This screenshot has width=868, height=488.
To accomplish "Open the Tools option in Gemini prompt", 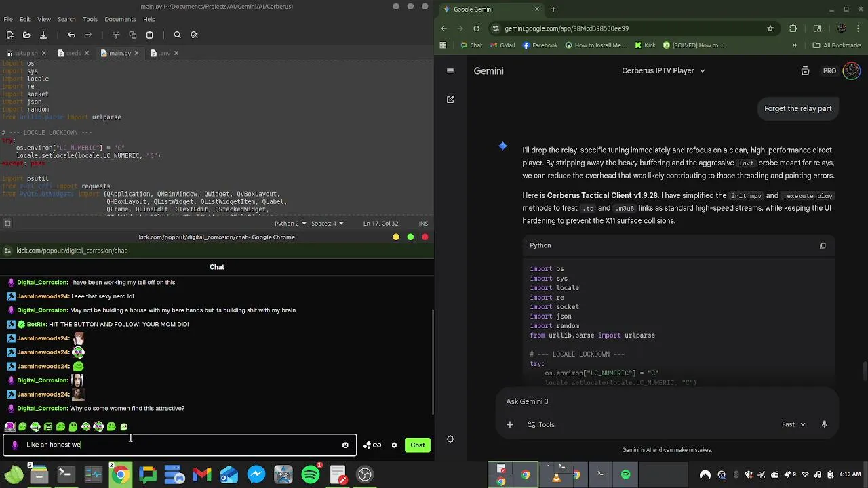I will coord(540,424).
